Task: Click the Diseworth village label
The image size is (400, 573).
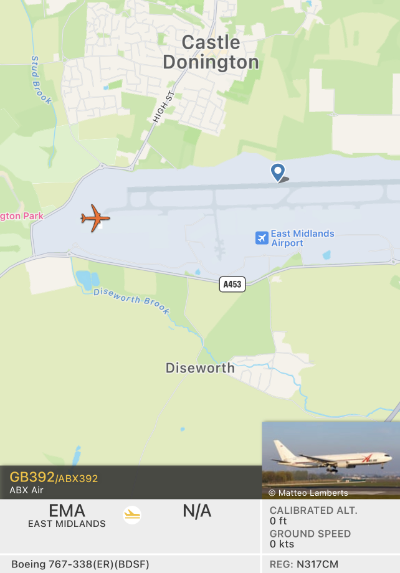Action: click(200, 368)
